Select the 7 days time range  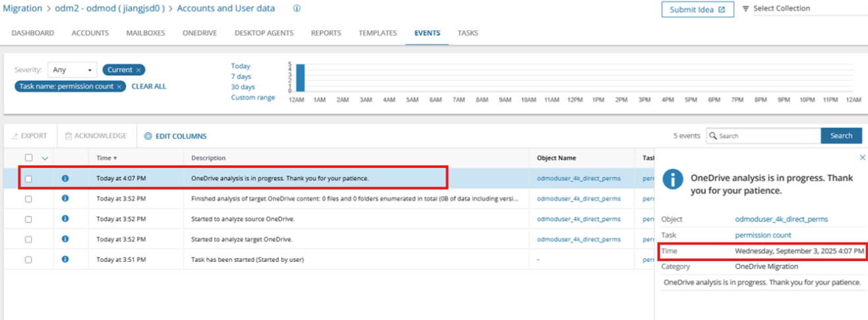click(242, 77)
